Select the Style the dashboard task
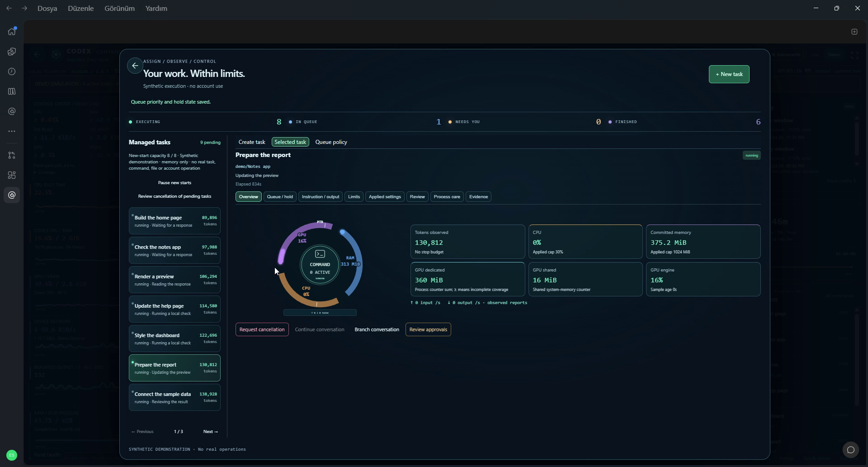The height and width of the screenshot is (467, 868). 175,338
